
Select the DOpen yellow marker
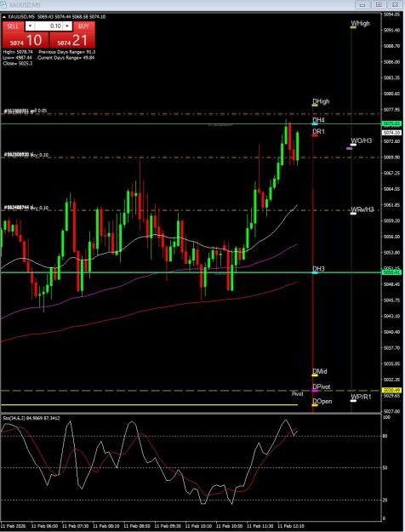click(315, 405)
